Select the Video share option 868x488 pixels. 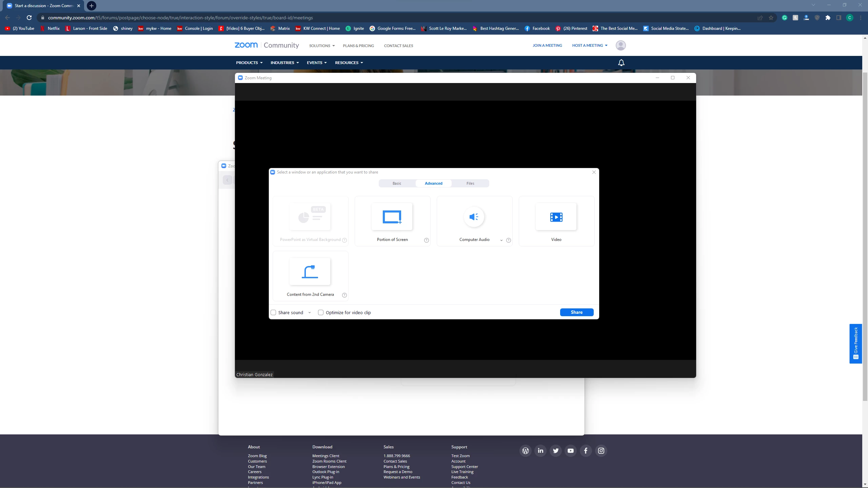556,217
